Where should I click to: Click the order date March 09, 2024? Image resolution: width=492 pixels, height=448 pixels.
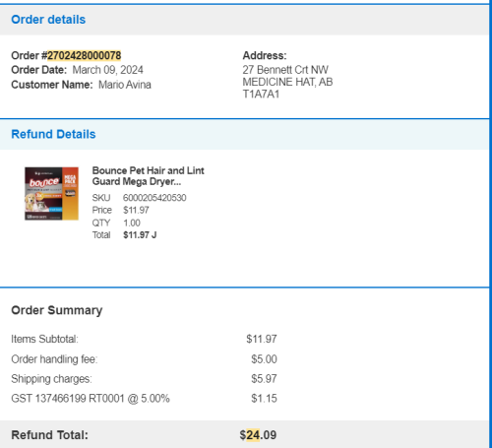(107, 70)
